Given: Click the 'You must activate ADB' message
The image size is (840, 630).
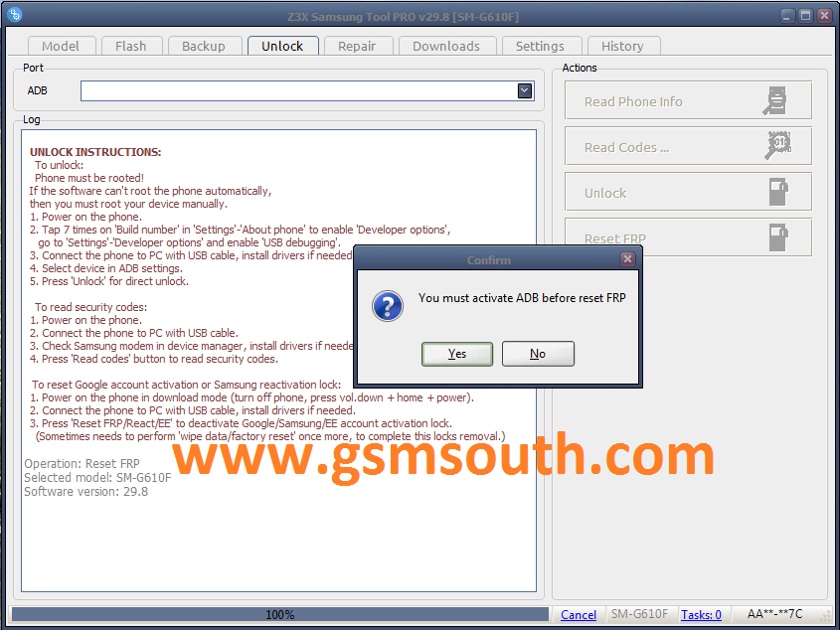Looking at the screenshot, I should pos(522,298).
